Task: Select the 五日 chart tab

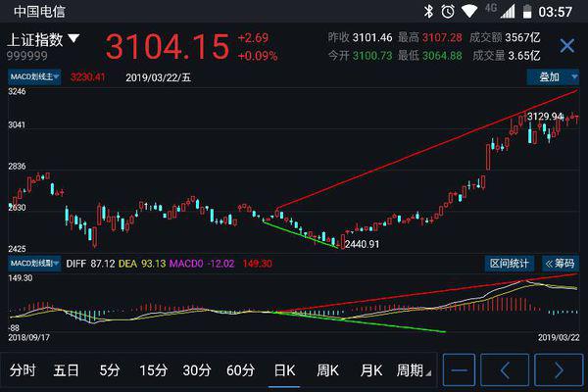Action: (66, 370)
